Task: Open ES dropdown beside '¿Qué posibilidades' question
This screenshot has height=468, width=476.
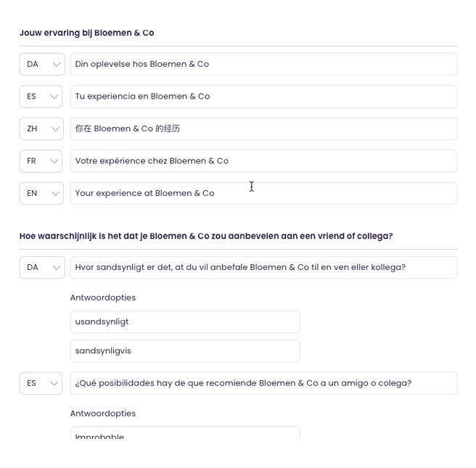Action: (41, 383)
